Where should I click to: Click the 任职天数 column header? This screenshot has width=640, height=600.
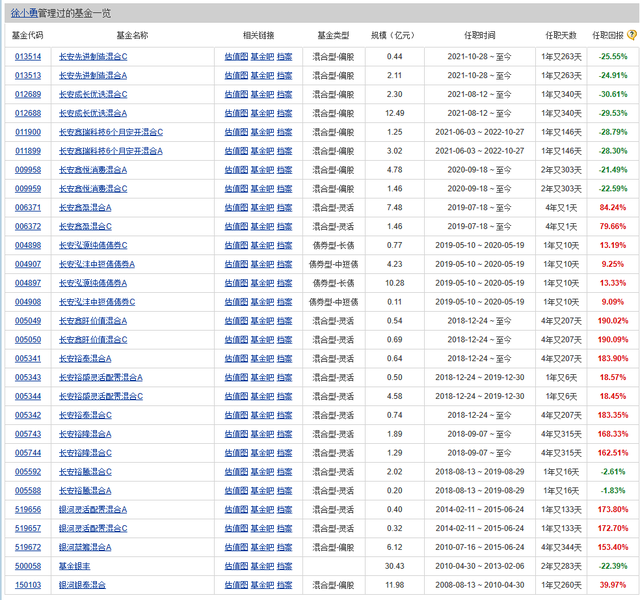[x=561, y=36]
